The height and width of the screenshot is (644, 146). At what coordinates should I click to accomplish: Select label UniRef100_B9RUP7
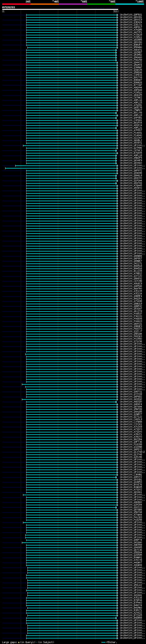tap(131, 45)
